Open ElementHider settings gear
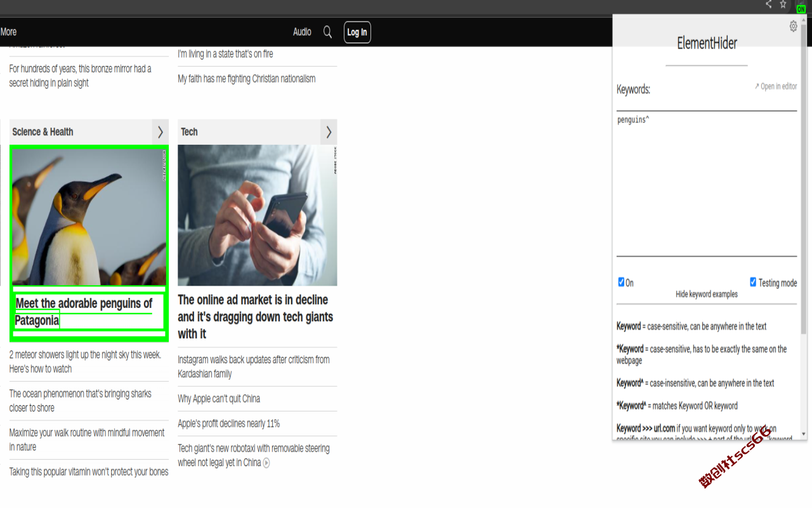 [x=793, y=26]
